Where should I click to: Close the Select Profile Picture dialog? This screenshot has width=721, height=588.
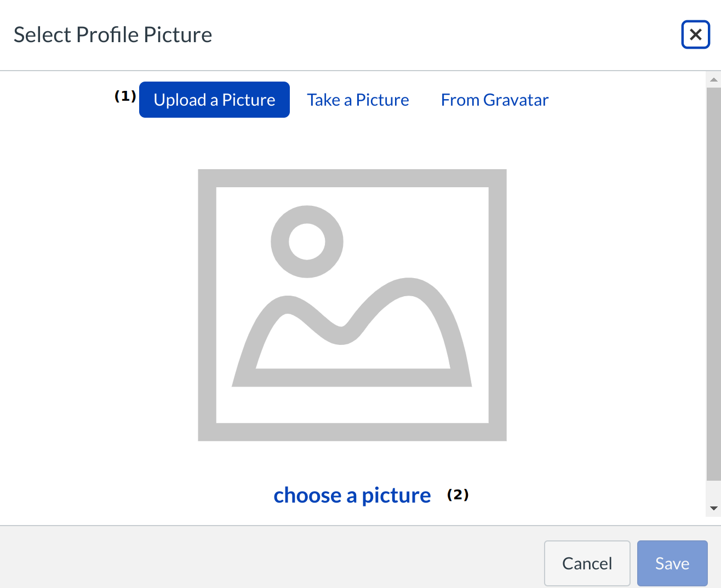click(695, 34)
